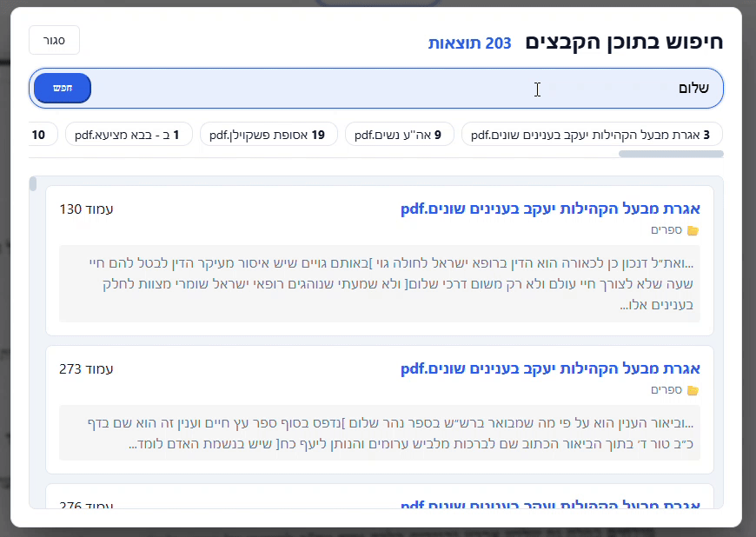Click the folder icon beside ספרים in first result
The image size is (756, 537).
tap(693, 229)
